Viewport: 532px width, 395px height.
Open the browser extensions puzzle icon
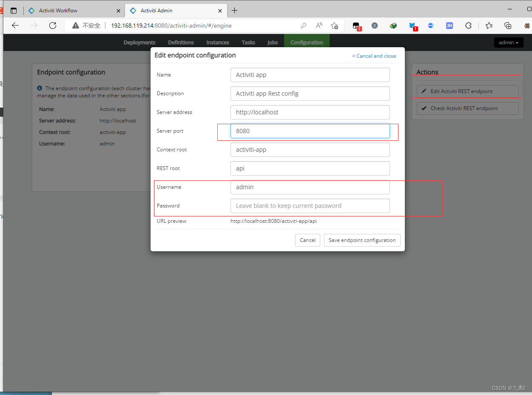coord(468,26)
